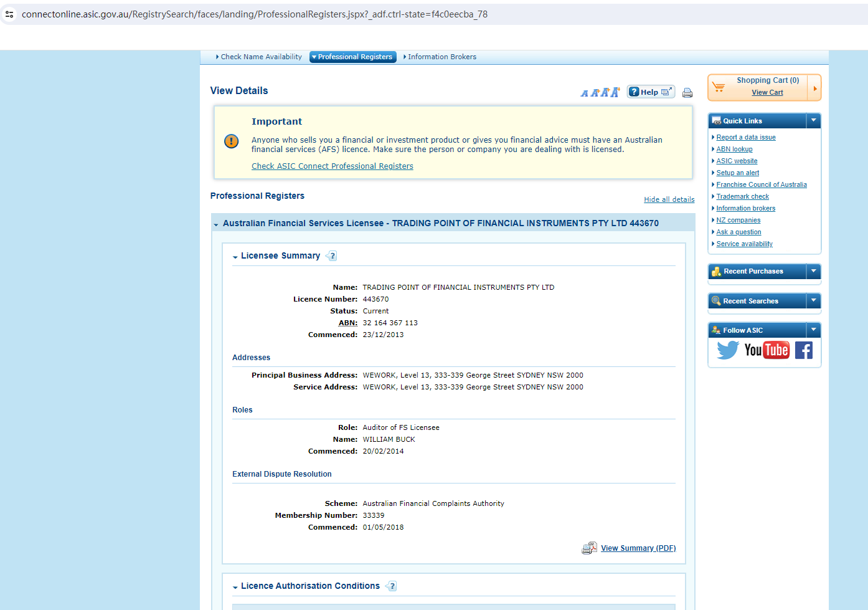This screenshot has width=868, height=610.
Task: Open the Service availability link
Action: 745,244
